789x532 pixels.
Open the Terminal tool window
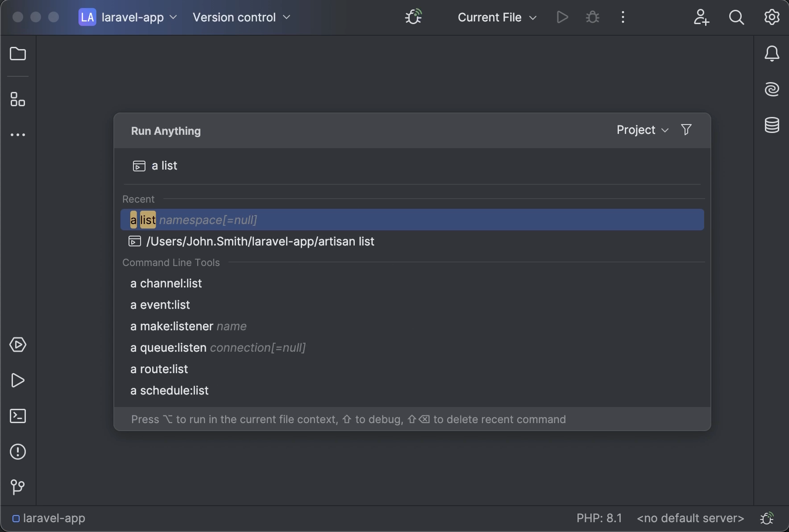[18, 416]
